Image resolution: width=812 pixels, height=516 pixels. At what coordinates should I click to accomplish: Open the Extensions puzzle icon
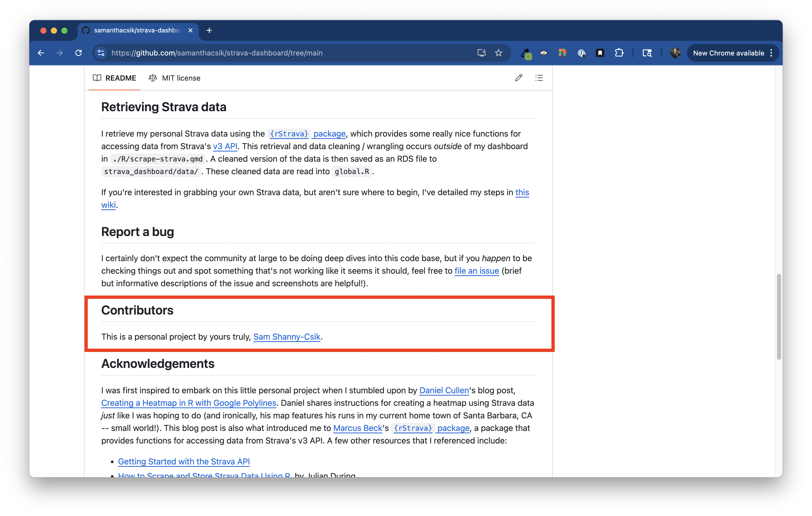coord(619,53)
